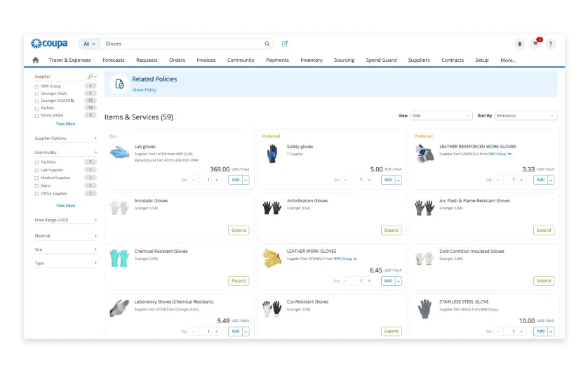Open the Invoices menu
The height and width of the screenshot is (373, 588).
206,60
